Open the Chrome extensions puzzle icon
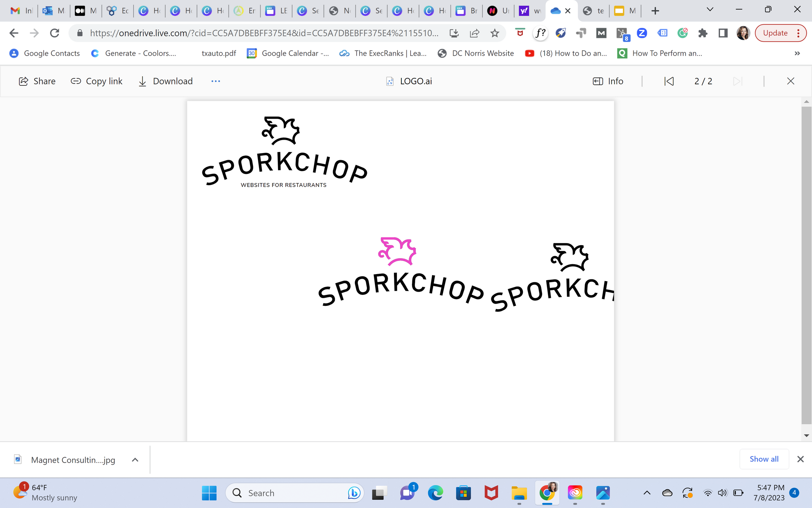 click(702, 33)
